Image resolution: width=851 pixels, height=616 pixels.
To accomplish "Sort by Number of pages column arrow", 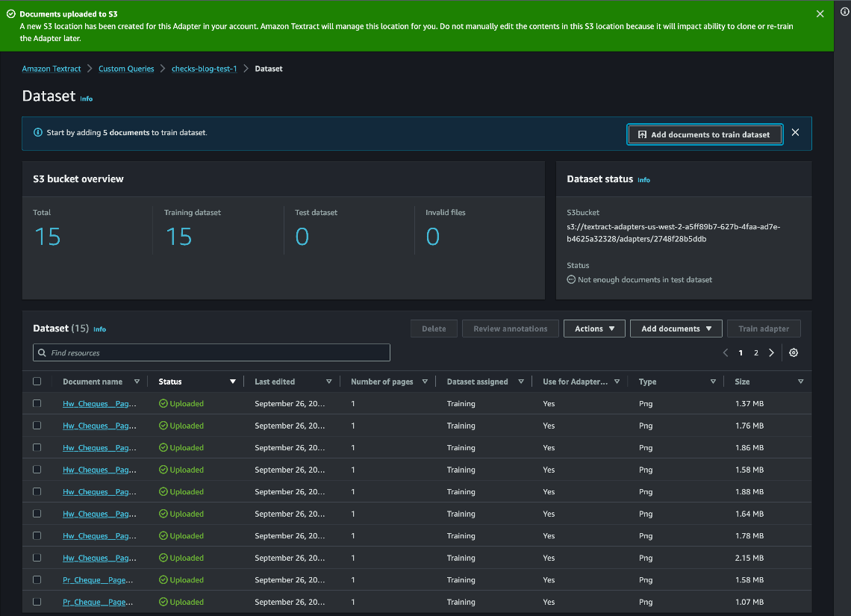I will [x=425, y=382].
